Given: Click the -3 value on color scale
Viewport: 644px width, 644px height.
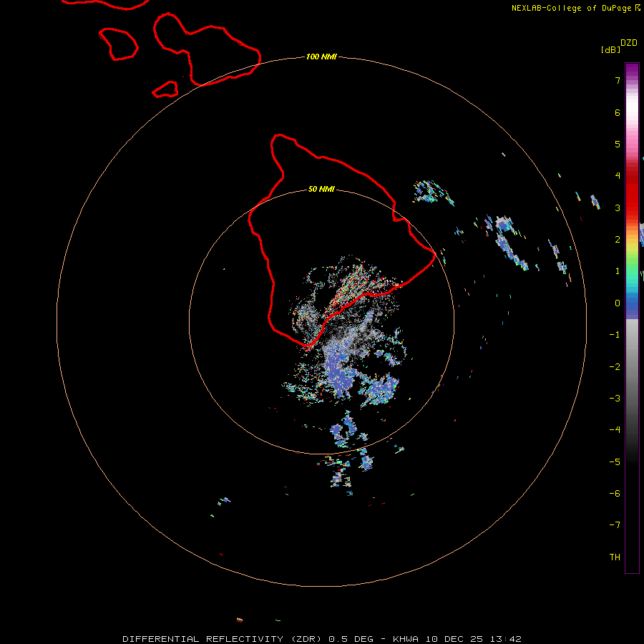Looking at the screenshot, I should point(615,399).
